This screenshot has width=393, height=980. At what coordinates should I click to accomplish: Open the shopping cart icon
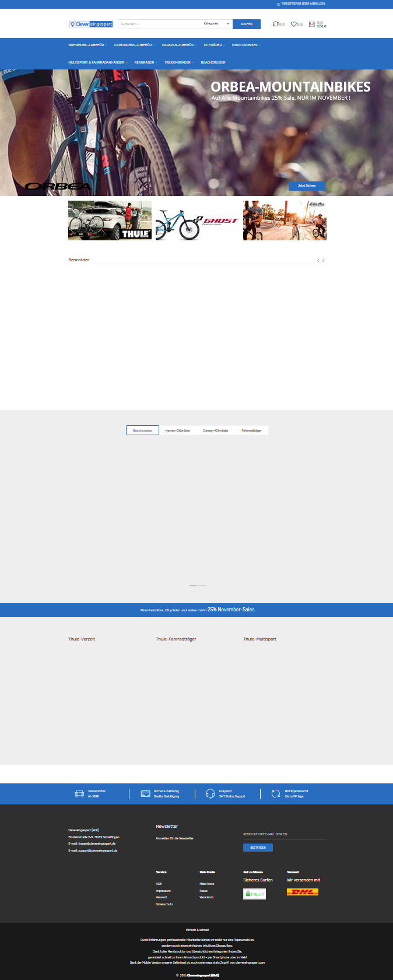tap(312, 24)
